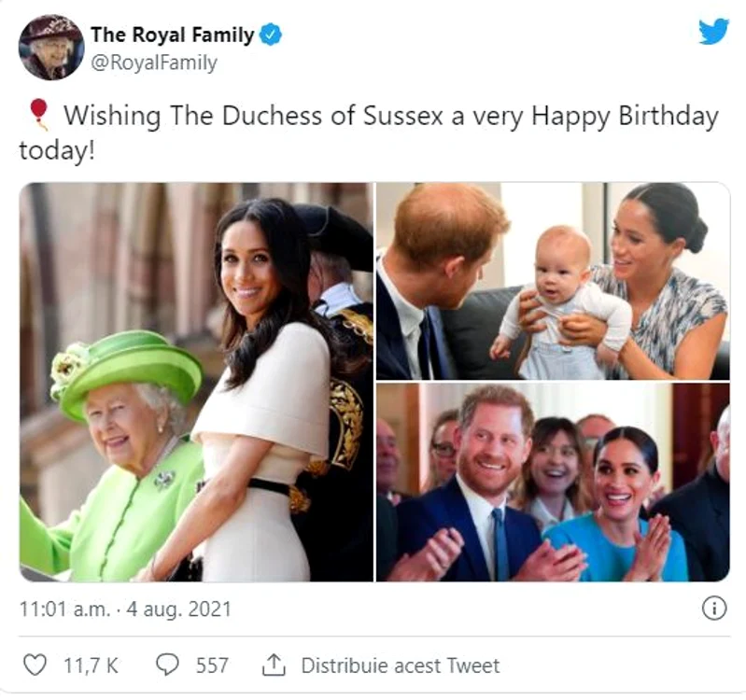Click the word 'today!' in tweet
This screenshot has height=700, width=746.
(x=57, y=151)
